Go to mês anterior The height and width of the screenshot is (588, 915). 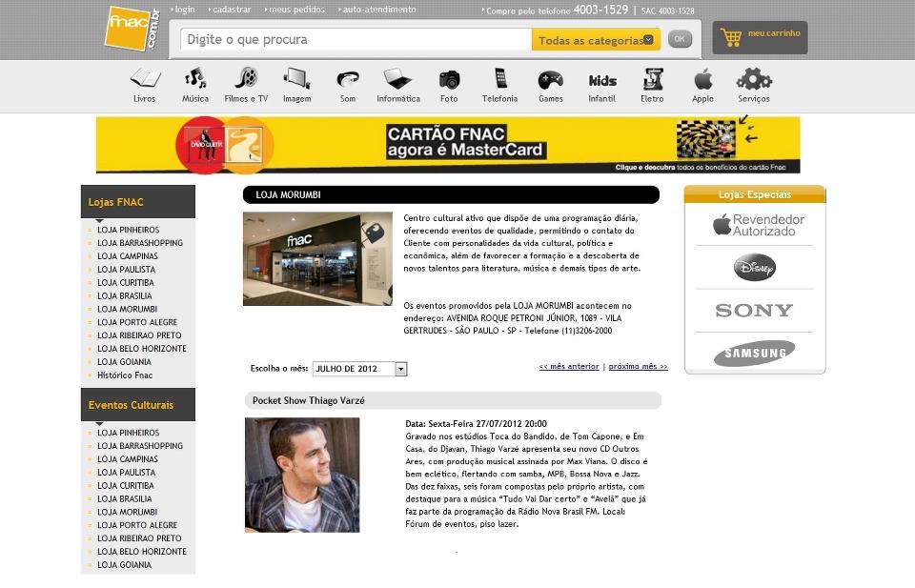(x=569, y=366)
